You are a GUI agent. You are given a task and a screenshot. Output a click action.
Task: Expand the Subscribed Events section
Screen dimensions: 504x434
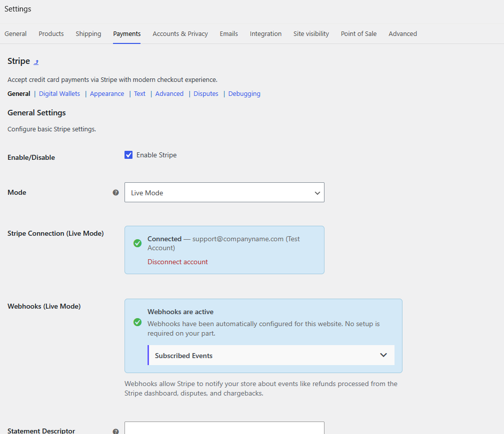(271, 355)
